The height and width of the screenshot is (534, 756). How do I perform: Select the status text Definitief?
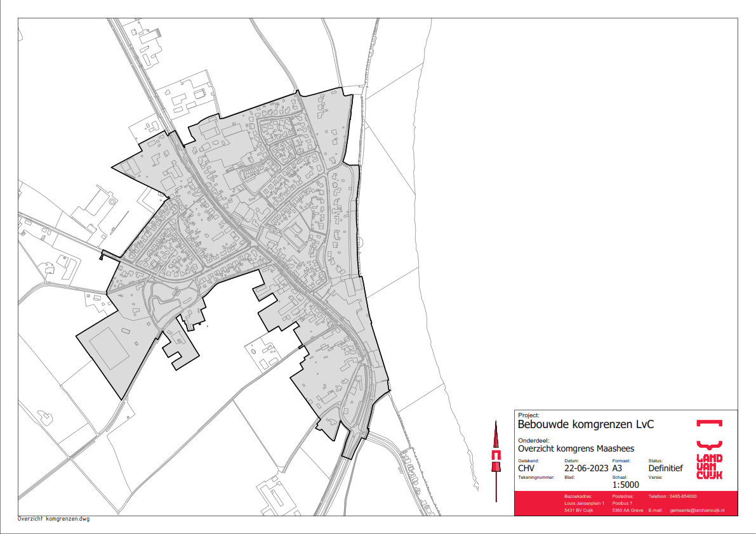(665, 469)
